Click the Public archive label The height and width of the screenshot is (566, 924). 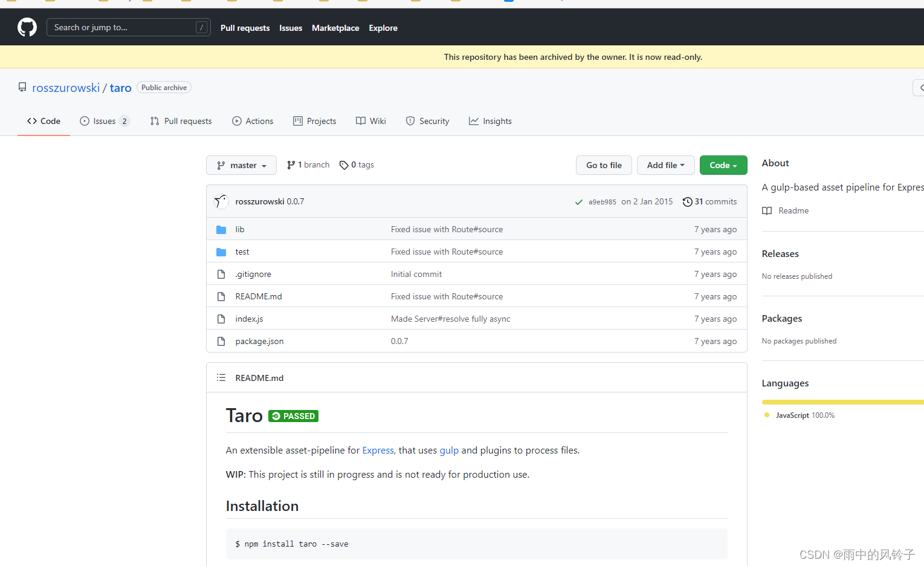(164, 88)
